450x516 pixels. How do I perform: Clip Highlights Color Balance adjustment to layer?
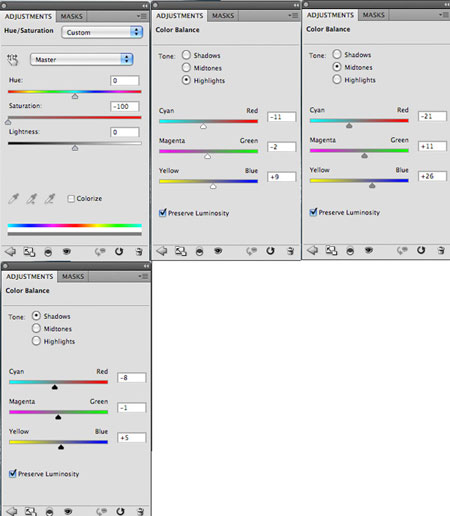point(199,251)
